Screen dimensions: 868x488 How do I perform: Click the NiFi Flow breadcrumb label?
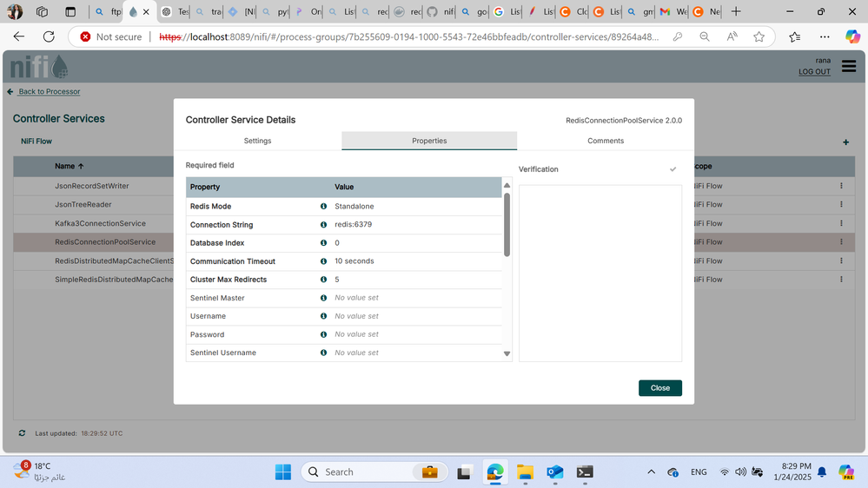point(36,141)
